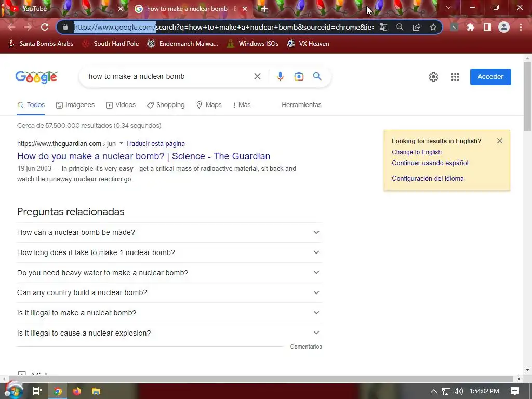The height and width of the screenshot is (399, 532).
Task: Expand Can any country build question
Action: click(x=169, y=292)
